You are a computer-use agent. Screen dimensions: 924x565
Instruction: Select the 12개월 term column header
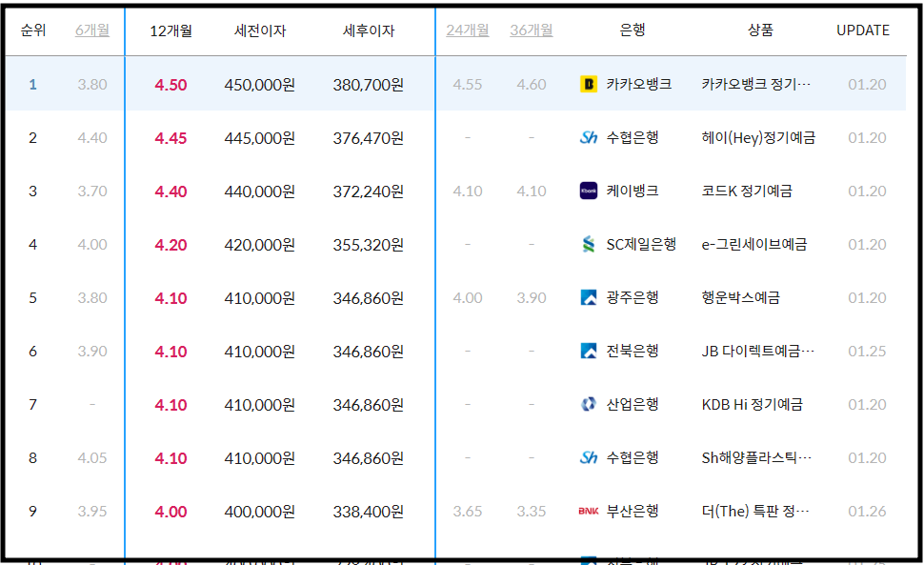[171, 30]
